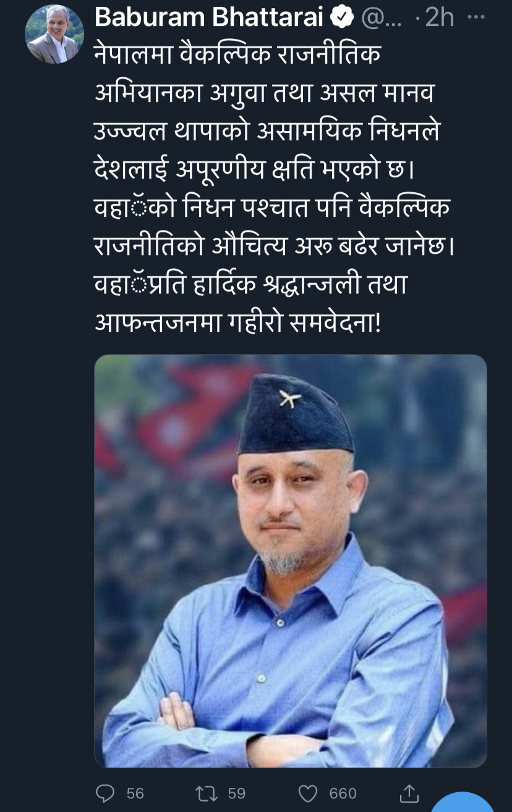Screen dimensions: 512x812
Task: Click the reply count 56
Action: pos(135,793)
